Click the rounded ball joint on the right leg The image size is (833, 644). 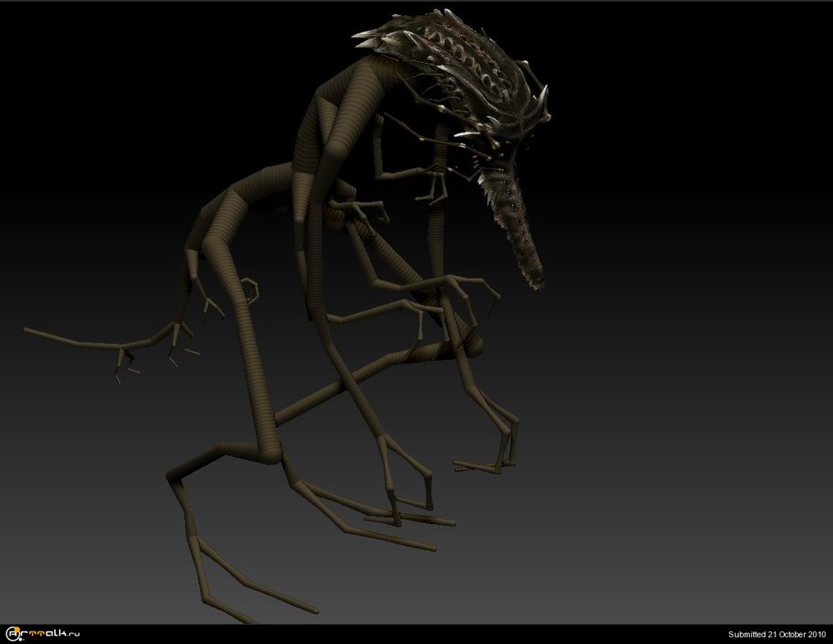(x=469, y=343)
